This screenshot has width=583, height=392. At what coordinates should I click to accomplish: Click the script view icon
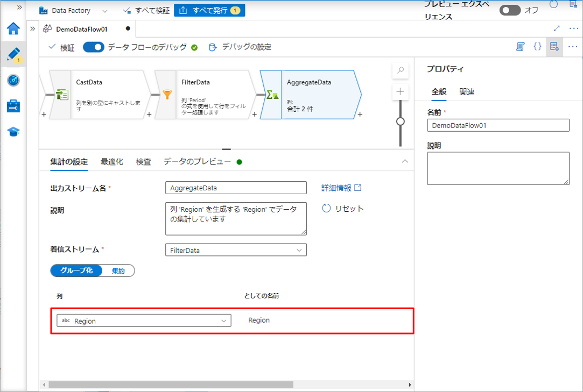[x=520, y=46]
